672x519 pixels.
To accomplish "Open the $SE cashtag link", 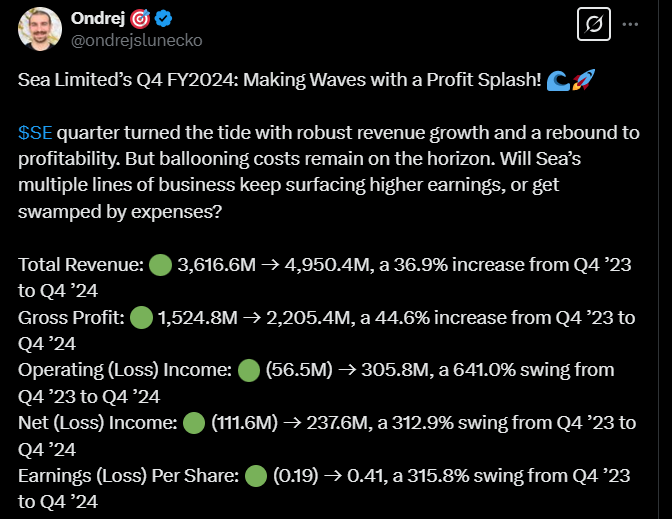I will [x=38, y=134].
